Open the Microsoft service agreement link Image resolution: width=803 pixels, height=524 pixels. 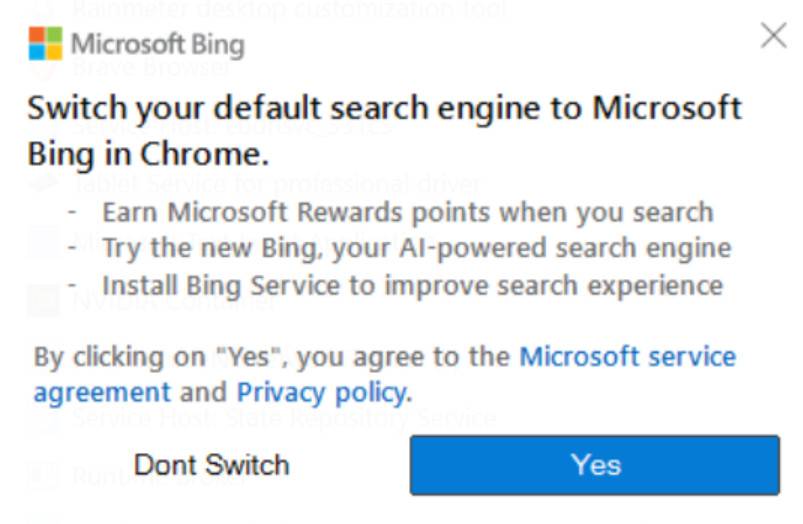click(627, 357)
